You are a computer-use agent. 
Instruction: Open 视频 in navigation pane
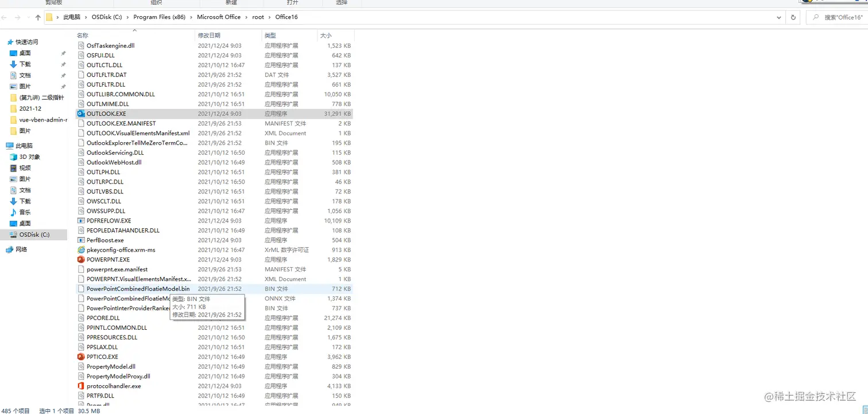(x=25, y=168)
